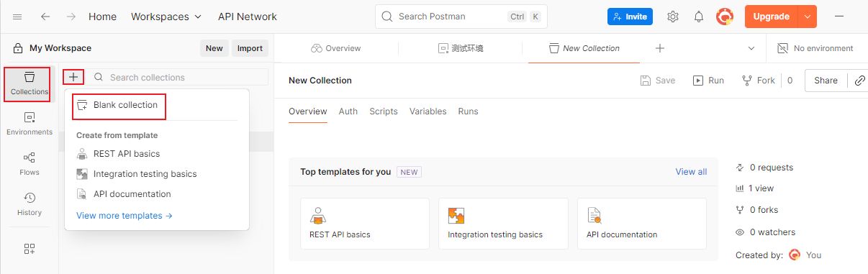Viewport: 868px width, 274px height.
Task: Open Environments in the sidebar
Action: pos(30,124)
